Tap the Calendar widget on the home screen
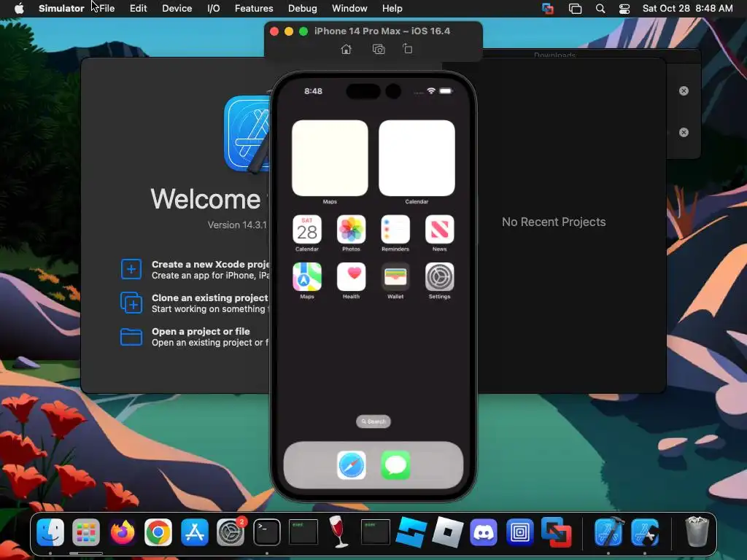This screenshot has width=747, height=560. (417, 158)
